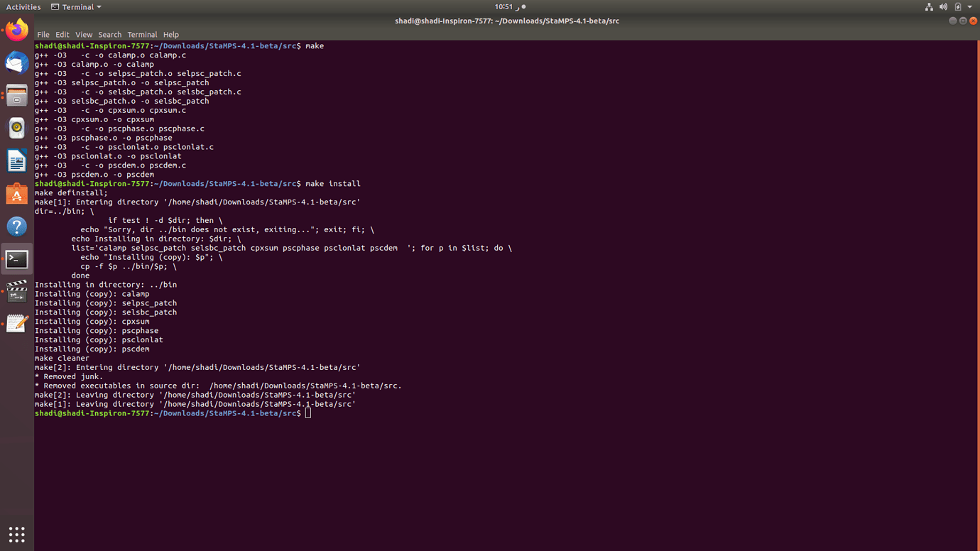This screenshot has width=980, height=551.
Task: Open the File menu of the terminal window
Action: pyautogui.click(x=43, y=34)
